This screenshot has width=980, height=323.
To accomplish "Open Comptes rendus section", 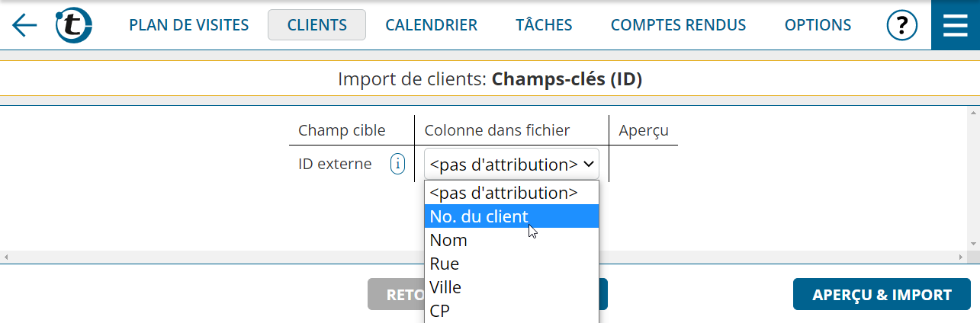I will (679, 25).
